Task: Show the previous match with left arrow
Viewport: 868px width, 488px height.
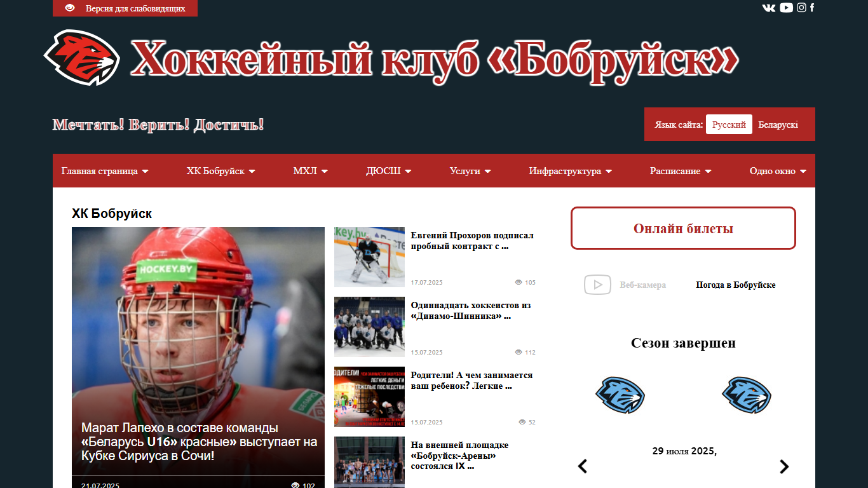Action: (x=582, y=466)
